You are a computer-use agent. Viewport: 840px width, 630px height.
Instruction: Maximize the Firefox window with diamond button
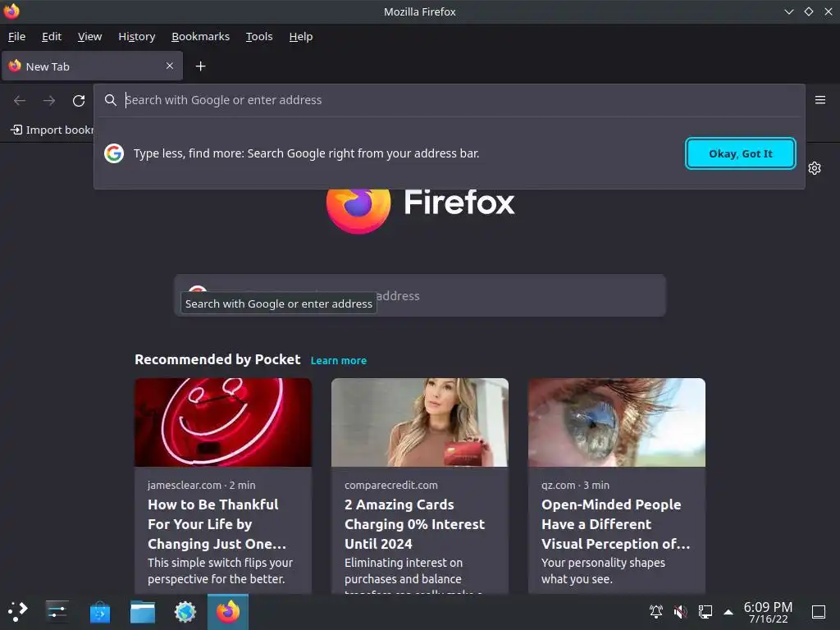(x=808, y=11)
